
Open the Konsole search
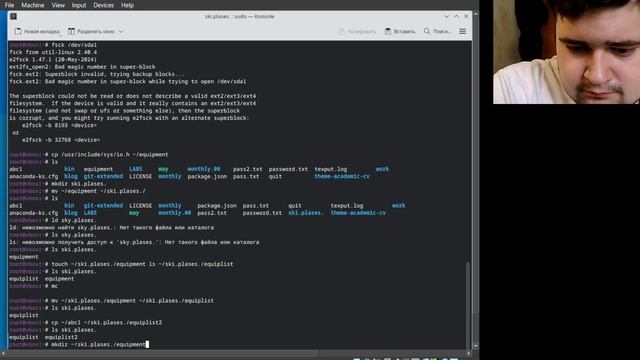[437, 31]
